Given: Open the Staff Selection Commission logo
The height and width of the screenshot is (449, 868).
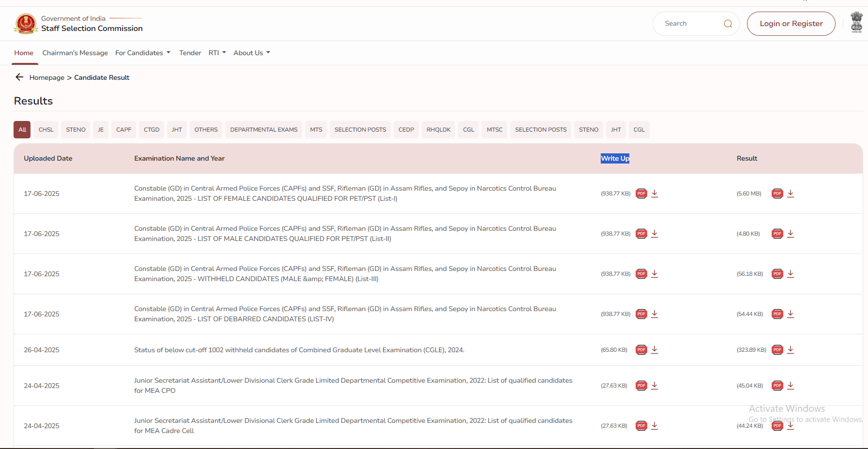Looking at the screenshot, I should click(26, 24).
